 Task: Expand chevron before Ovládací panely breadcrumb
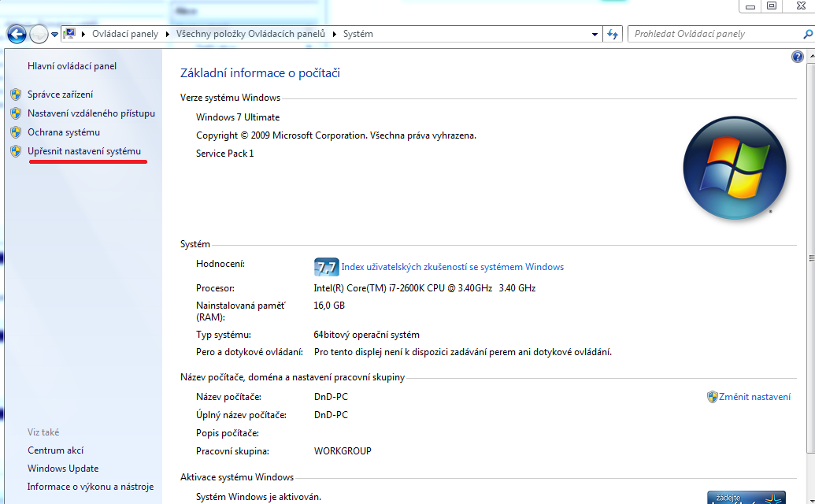tap(83, 35)
